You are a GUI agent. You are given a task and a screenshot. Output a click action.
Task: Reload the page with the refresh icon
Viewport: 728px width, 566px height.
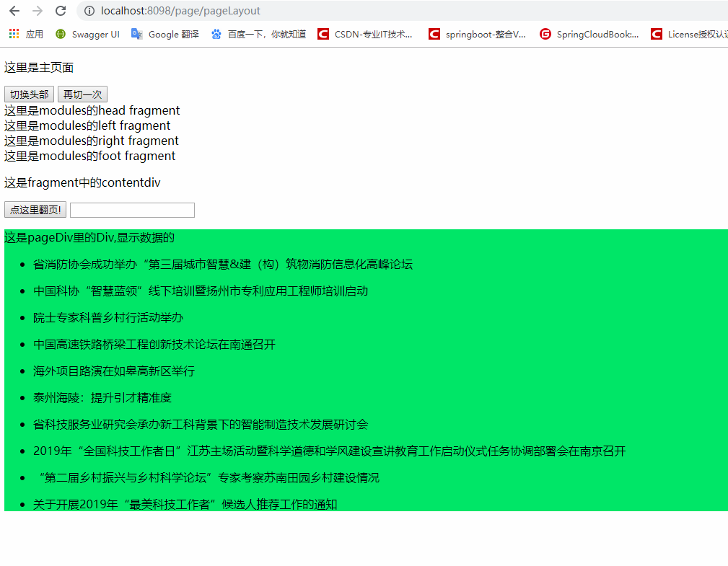click(61, 11)
